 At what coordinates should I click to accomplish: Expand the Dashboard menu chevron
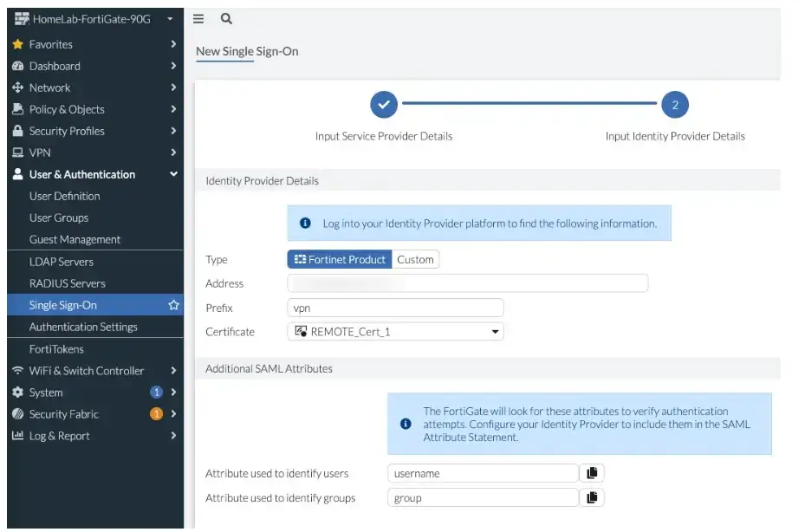click(x=173, y=66)
